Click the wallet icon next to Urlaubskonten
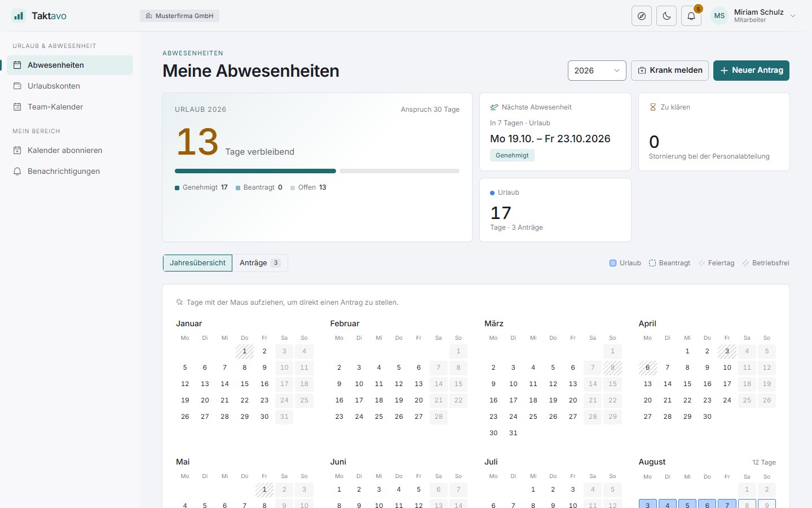Image resolution: width=812 pixels, height=508 pixels. [17, 86]
